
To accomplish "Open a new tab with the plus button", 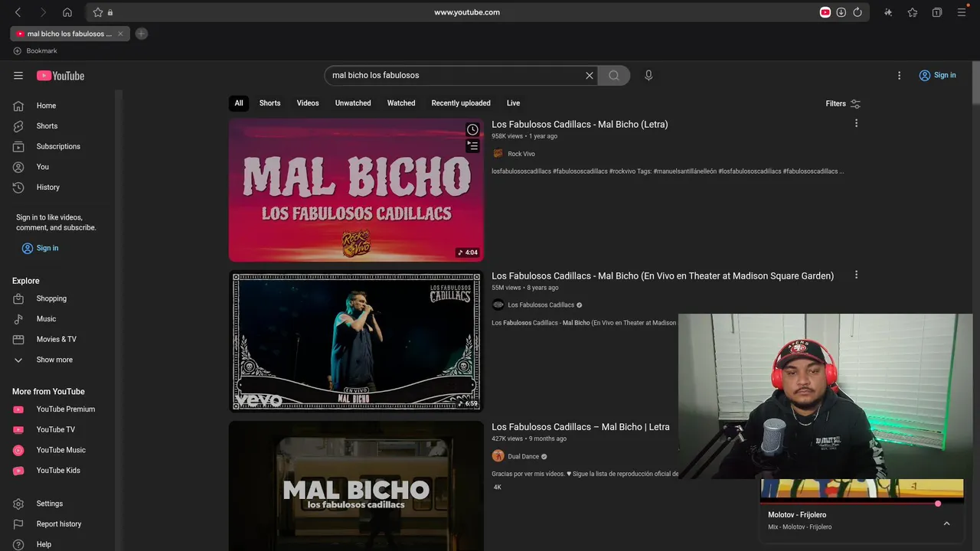I will 141,34.
